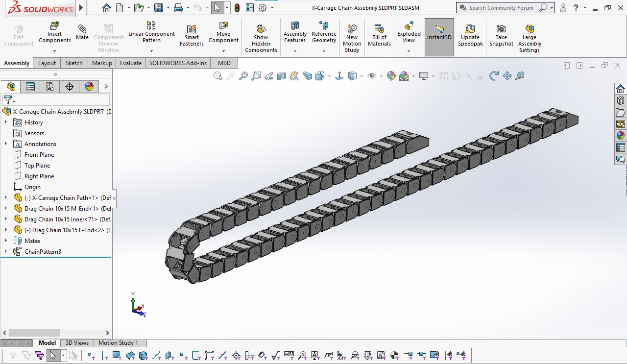The image size is (627, 364).
Task: Open the DimXpertManager tab icon
Action: 70,87
